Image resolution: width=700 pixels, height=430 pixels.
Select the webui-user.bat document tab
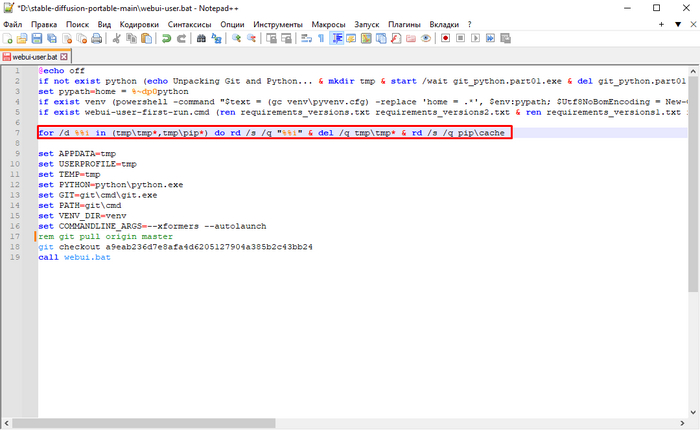pos(35,58)
